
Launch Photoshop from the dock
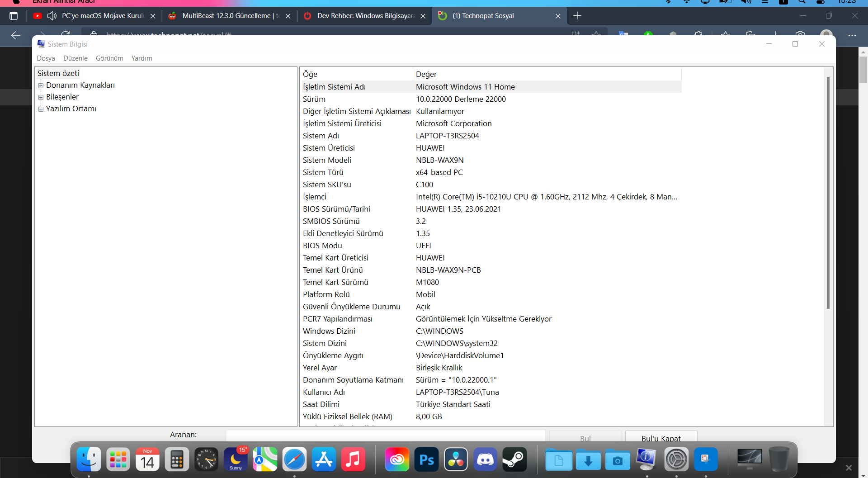click(x=426, y=459)
